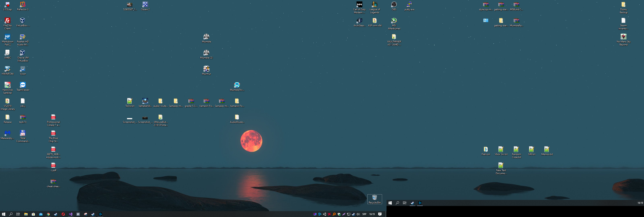The height and width of the screenshot is (217, 644).
Task: Open the Action Center notifications button
Action: point(380,214)
